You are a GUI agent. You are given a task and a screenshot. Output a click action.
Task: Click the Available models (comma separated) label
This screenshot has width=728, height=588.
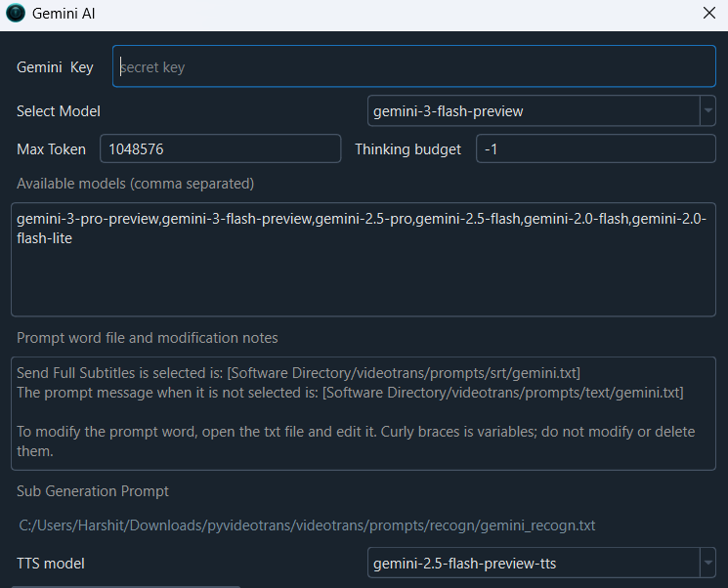point(135,184)
